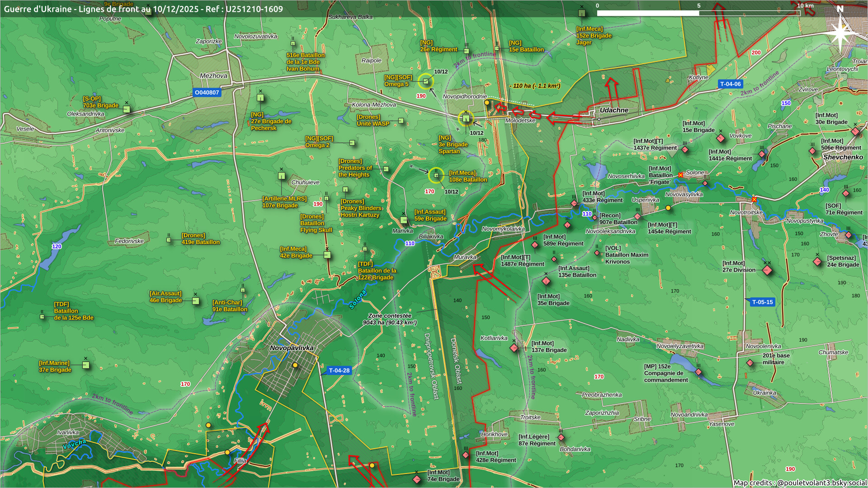Click the circled Omega 5 unit marker

425,81
